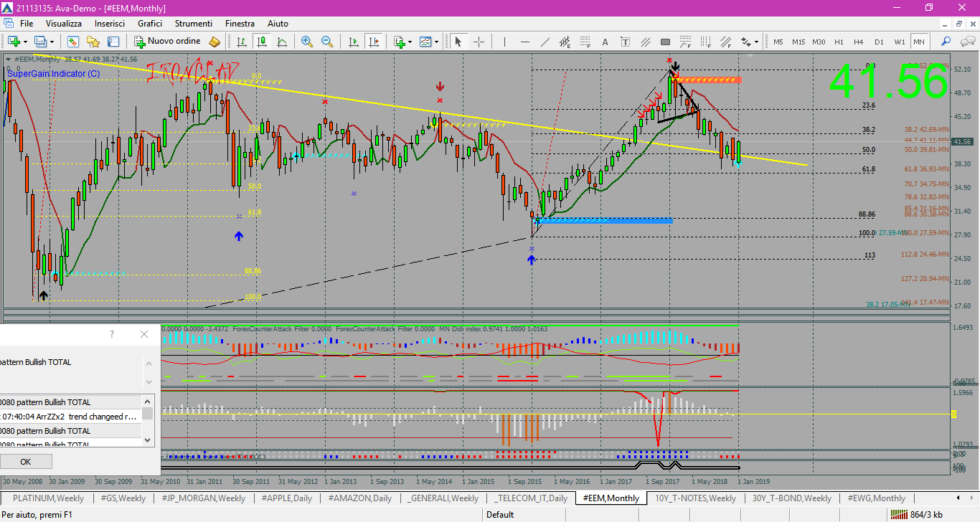The width and height of the screenshot is (980, 522).
Task: Open the New Chart tool
Action: coord(14,42)
